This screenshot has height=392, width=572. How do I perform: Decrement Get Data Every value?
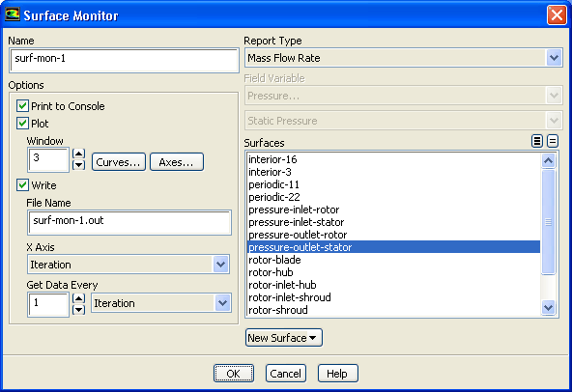pyautogui.click(x=79, y=310)
